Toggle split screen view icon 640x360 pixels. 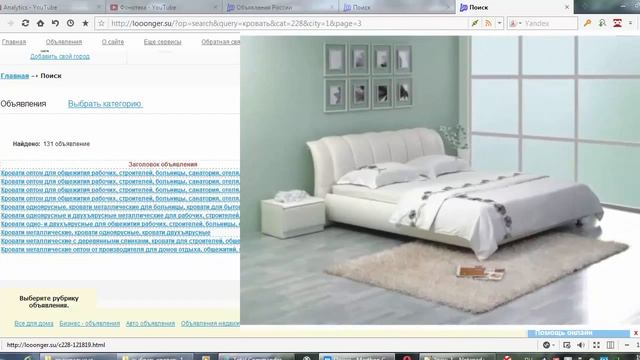(611, 345)
